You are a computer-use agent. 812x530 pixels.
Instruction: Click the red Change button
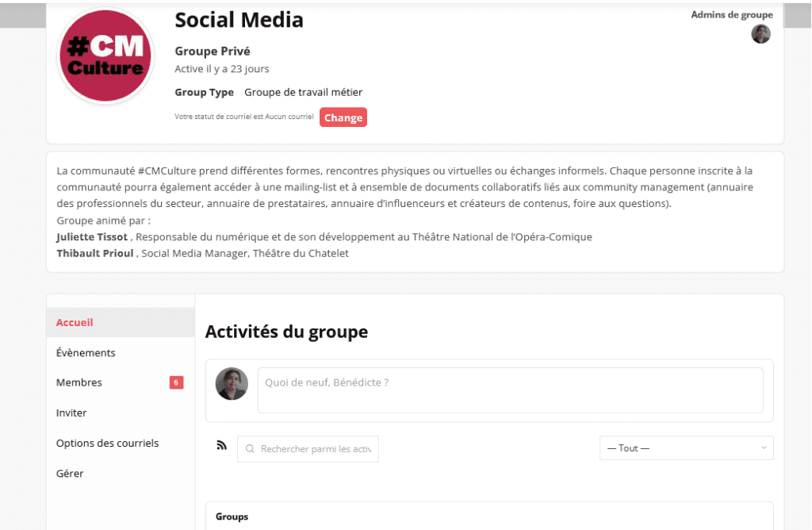[343, 117]
